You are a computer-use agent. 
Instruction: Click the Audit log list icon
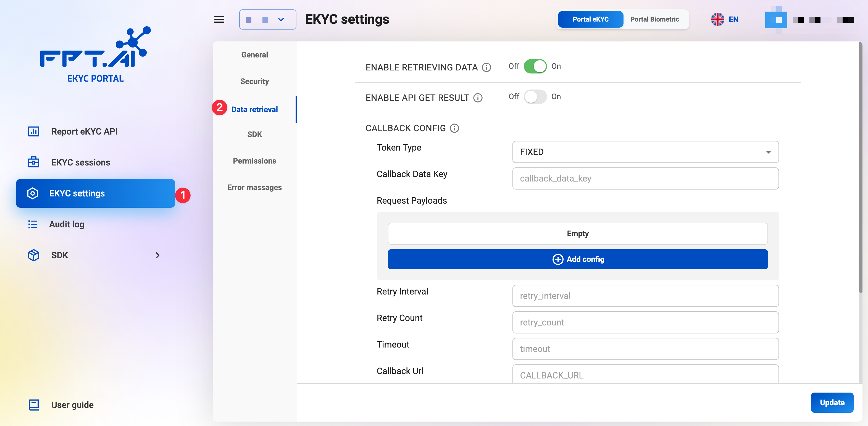(x=32, y=224)
